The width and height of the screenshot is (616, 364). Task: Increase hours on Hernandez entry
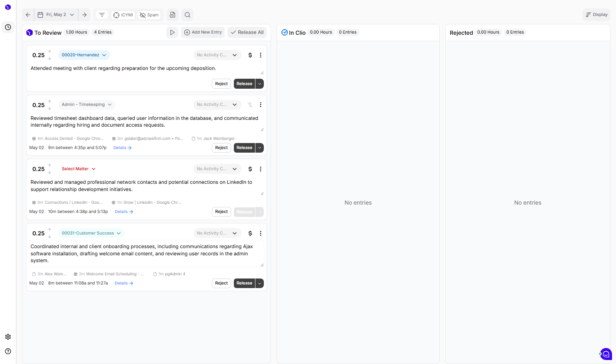tap(50, 52)
